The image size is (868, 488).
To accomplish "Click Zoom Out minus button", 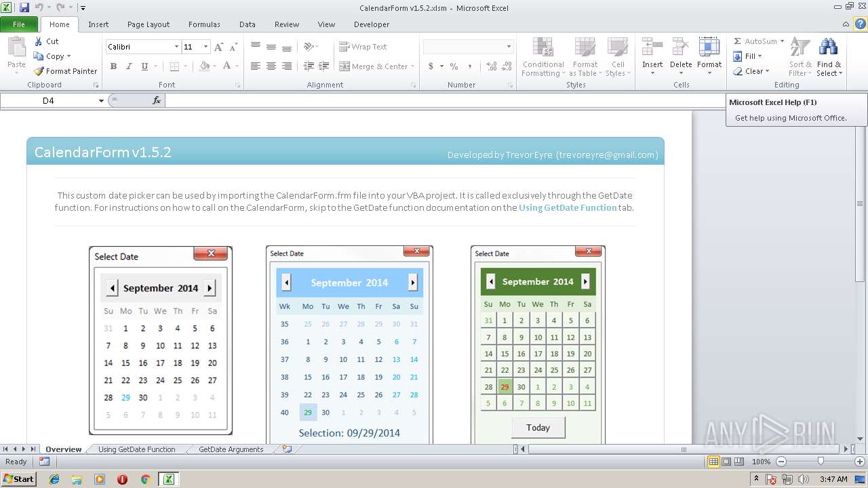I will click(x=781, y=462).
